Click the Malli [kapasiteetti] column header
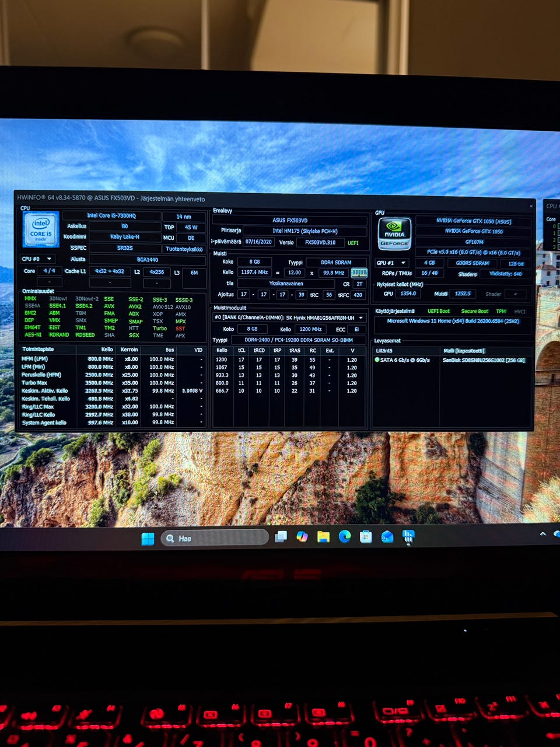This screenshot has width=560, height=747. (464, 351)
